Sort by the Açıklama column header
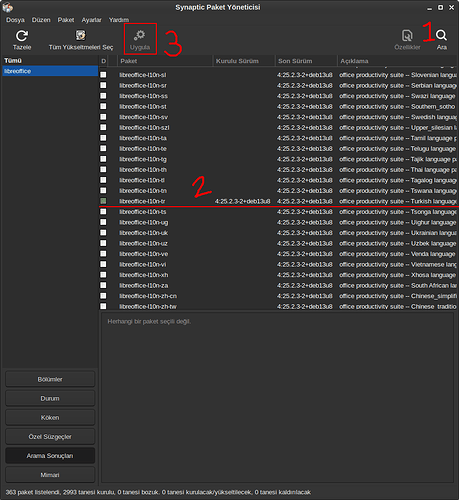Image resolution: width=459 pixels, height=500 pixels. coord(398,61)
